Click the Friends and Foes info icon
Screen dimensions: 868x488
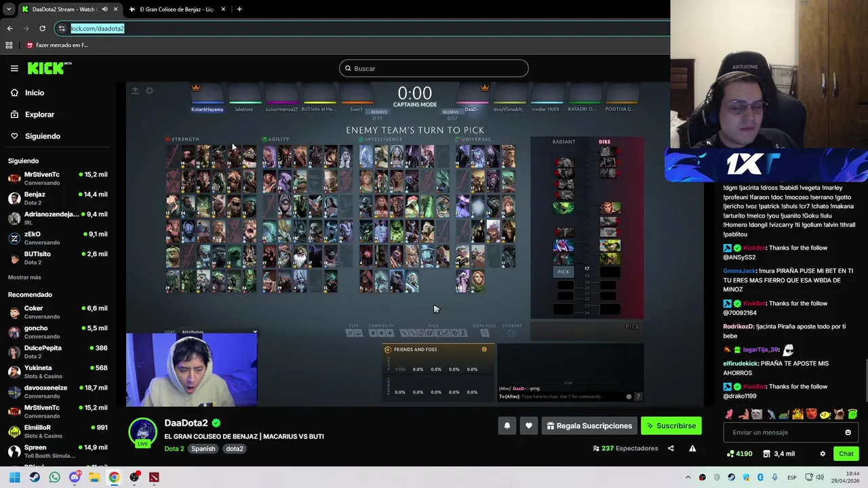coord(484,349)
